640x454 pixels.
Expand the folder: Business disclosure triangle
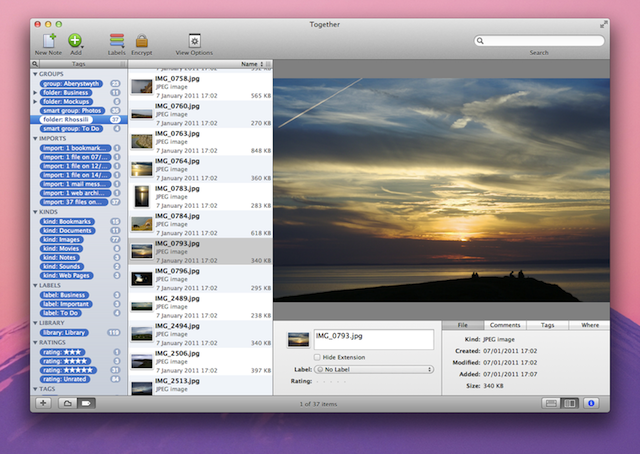(37, 92)
